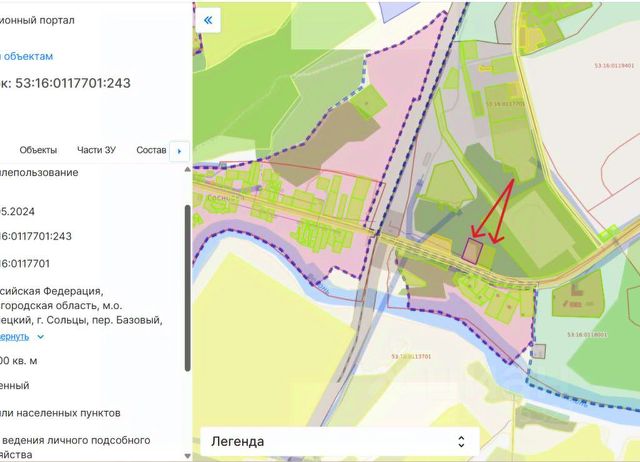Expand the Легенда panel
This screenshot has height=462, width=640.
(x=340, y=441)
